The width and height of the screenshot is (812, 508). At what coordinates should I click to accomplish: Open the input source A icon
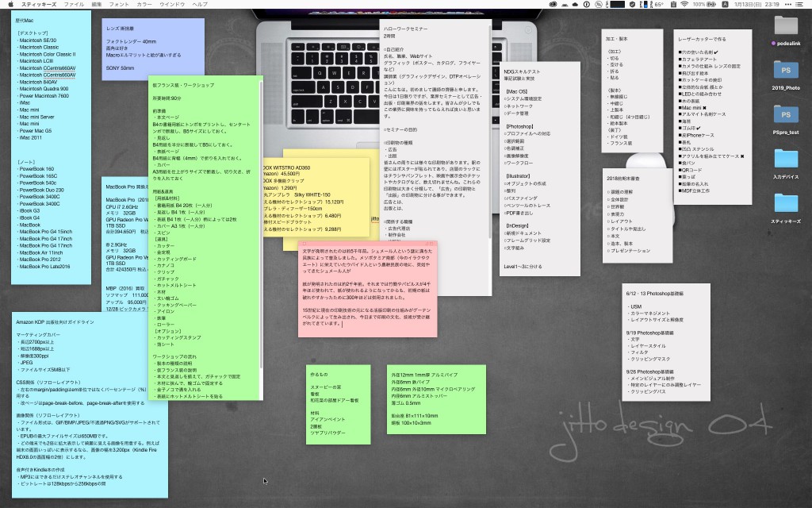pyautogui.click(x=725, y=4)
